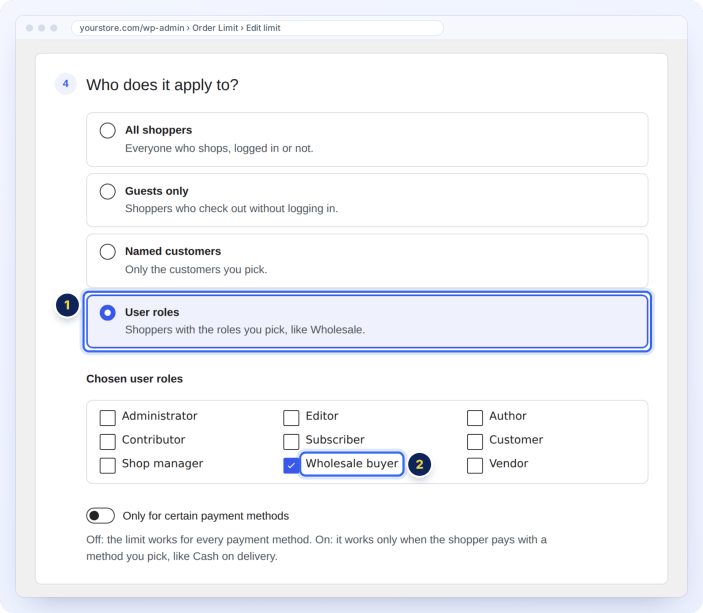Select the All shoppers radio option
Viewport: 703px width, 613px height.
click(x=108, y=130)
